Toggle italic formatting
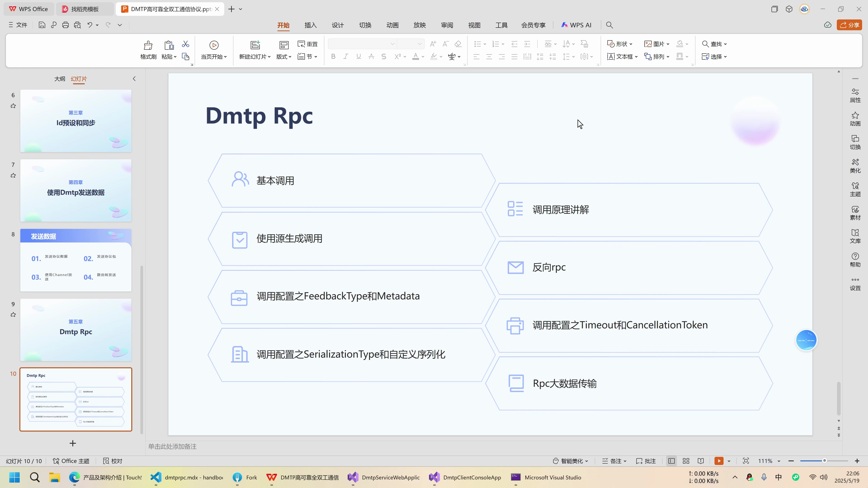This screenshot has height=488, width=868. pos(346,56)
